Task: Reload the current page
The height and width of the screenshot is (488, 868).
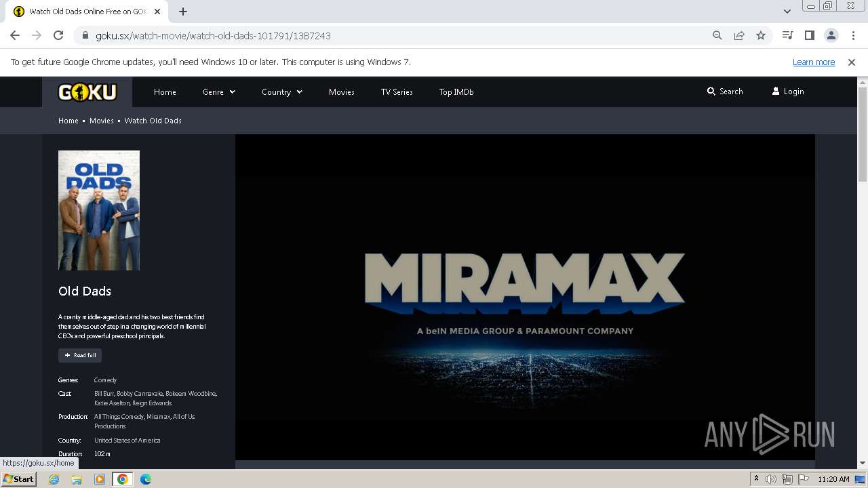Action: click(x=58, y=35)
